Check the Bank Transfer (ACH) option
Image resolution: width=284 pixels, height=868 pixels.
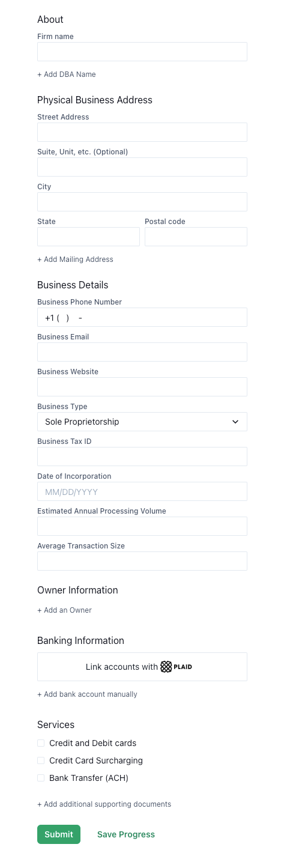(x=41, y=778)
